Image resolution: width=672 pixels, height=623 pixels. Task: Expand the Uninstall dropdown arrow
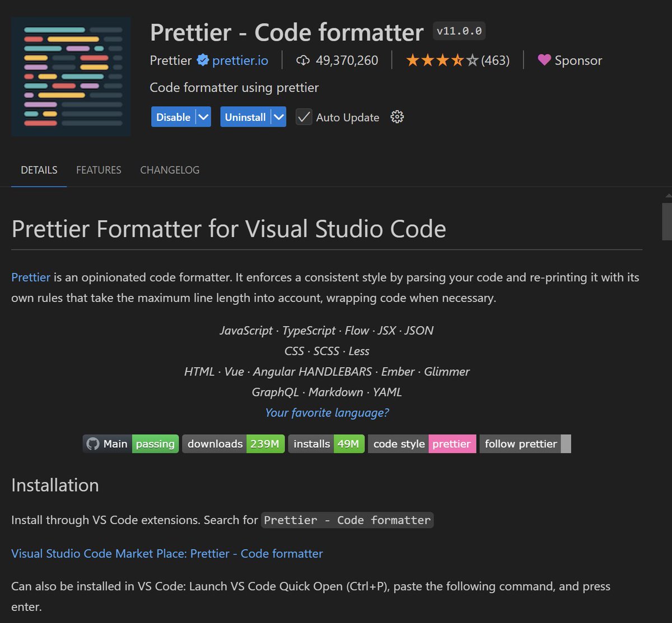pos(279,117)
